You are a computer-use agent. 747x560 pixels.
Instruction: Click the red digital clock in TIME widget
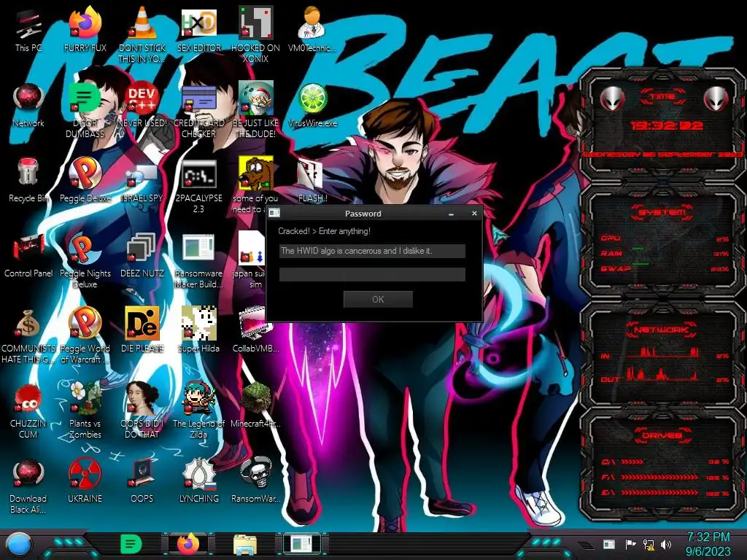pyautogui.click(x=666, y=125)
